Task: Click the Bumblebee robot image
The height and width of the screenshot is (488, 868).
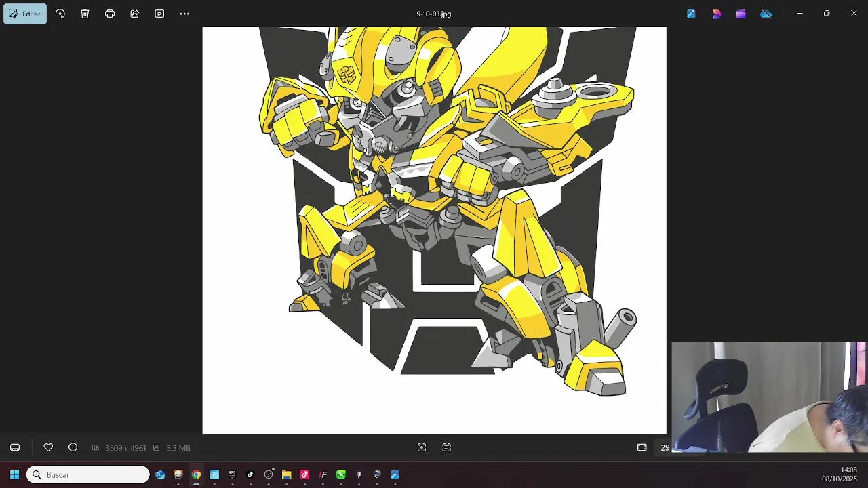Action: 434,230
